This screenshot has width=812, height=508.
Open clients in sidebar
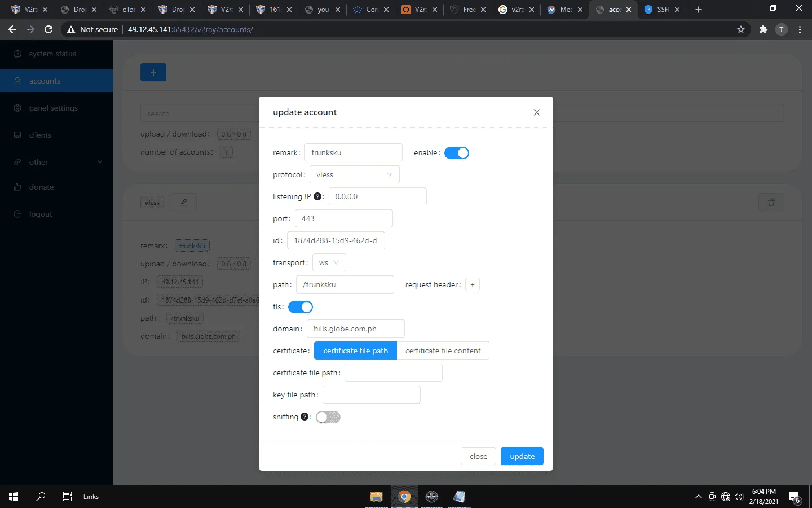[x=56, y=135]
